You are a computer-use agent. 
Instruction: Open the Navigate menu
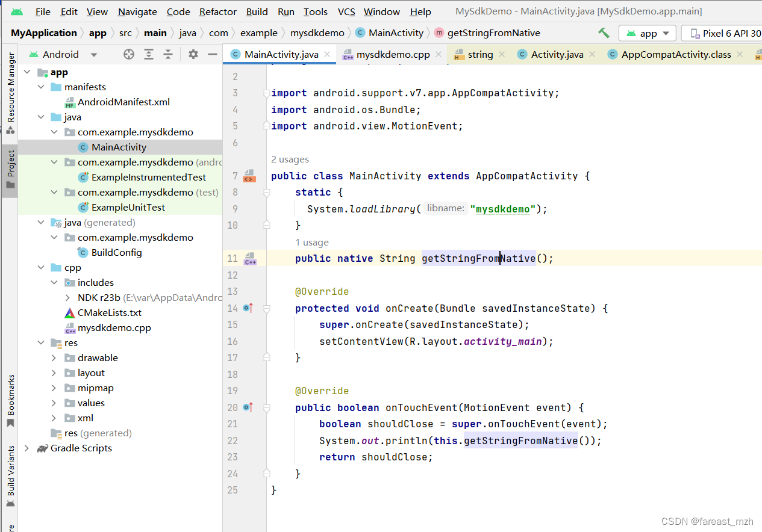click(x=137, y=11)
